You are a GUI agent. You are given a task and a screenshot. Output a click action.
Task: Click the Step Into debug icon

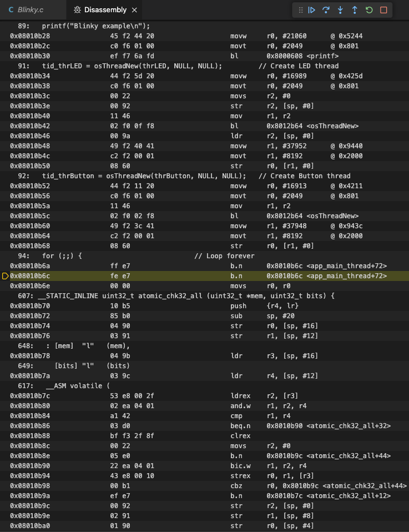tap(340, 10)
